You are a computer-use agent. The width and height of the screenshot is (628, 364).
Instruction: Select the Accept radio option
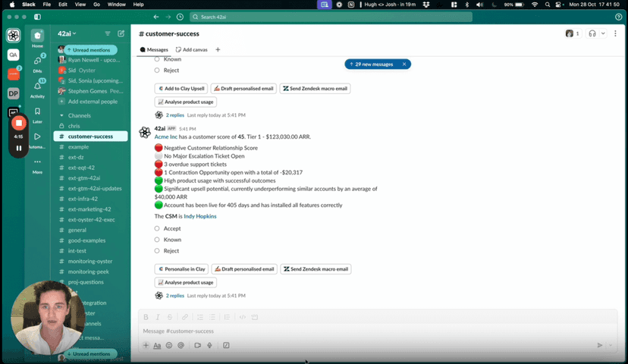point(158,228)
